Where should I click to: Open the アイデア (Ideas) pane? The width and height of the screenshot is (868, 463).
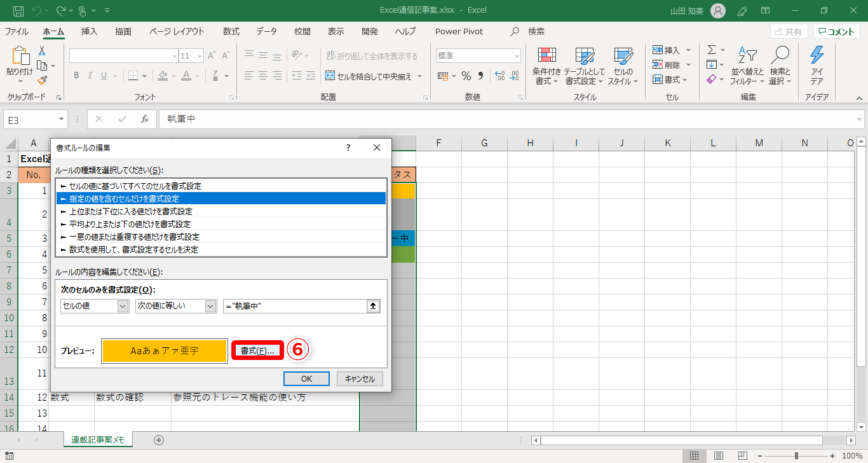click(817, 65)
